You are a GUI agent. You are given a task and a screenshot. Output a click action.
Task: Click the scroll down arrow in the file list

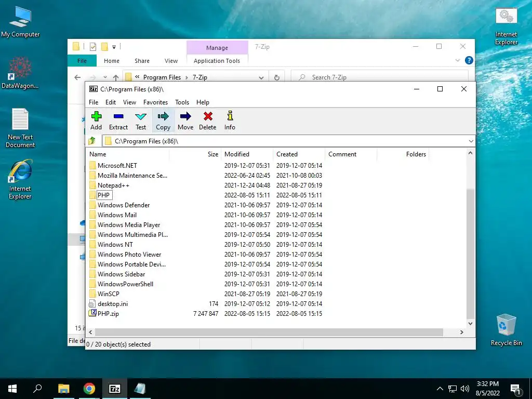[470, 323]
